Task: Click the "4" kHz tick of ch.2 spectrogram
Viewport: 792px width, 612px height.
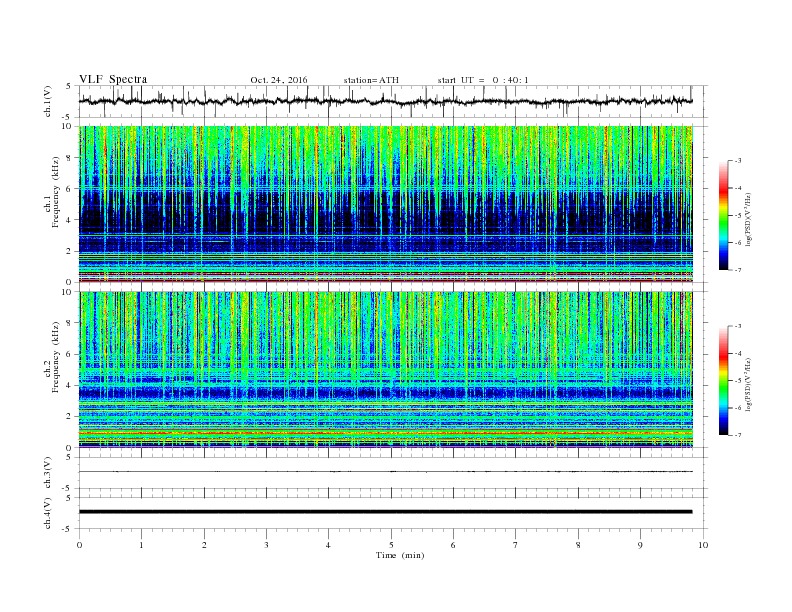Action: pyautogui.click(x=70, y=385)
